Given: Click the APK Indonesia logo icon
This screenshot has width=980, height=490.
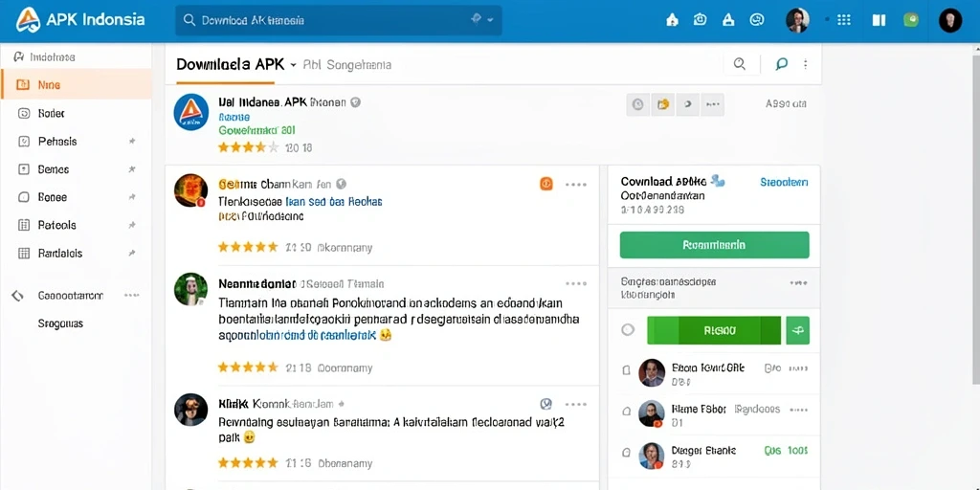Looking at the screenshot, I should pos(27,20).
